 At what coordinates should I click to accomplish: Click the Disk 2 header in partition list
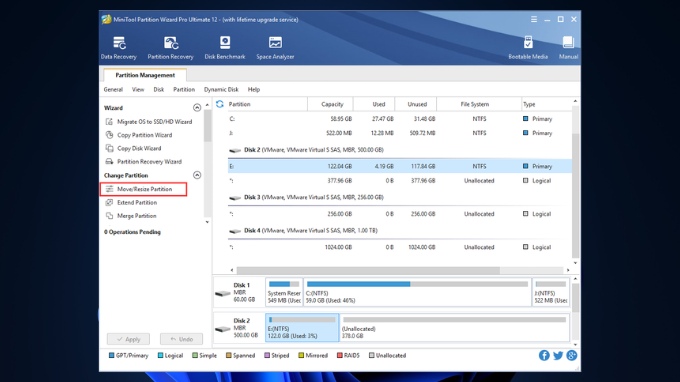click(x=306, y=150)
